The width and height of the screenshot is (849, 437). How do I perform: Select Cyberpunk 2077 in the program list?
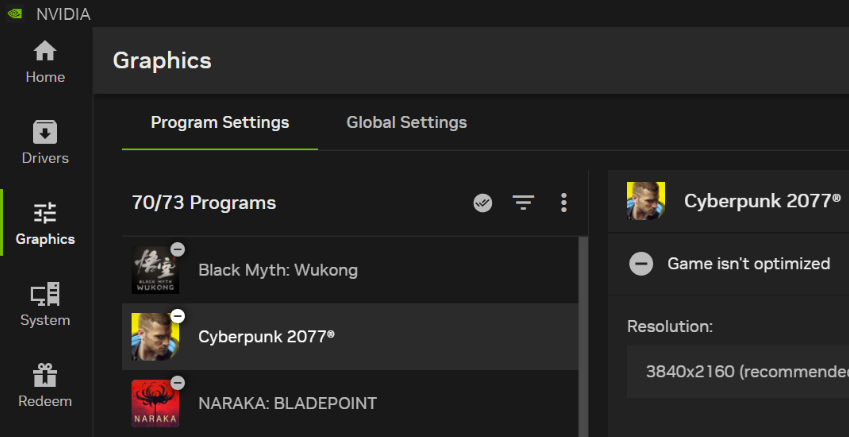tap(266, 337)
